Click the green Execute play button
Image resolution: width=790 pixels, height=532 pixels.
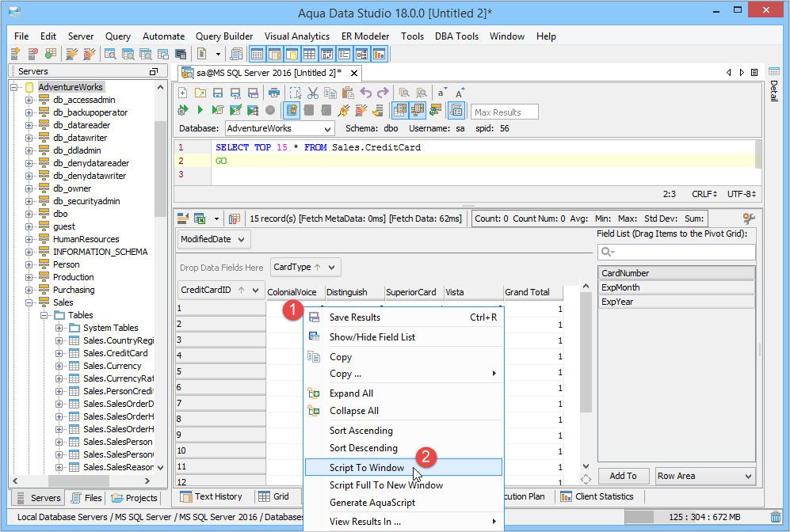point(200,110)
